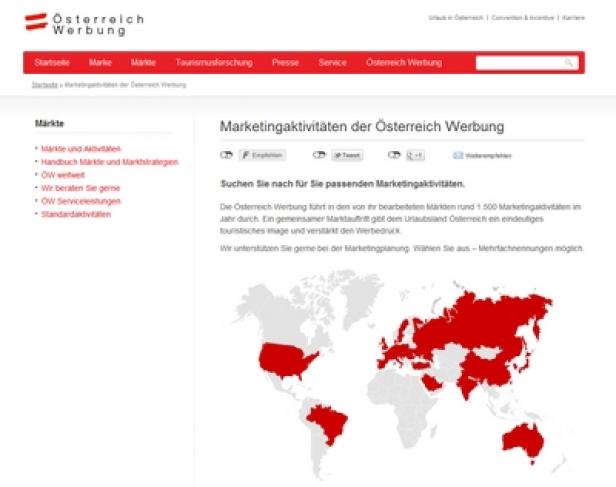Open the Service menu item

[x=332, y=62]
